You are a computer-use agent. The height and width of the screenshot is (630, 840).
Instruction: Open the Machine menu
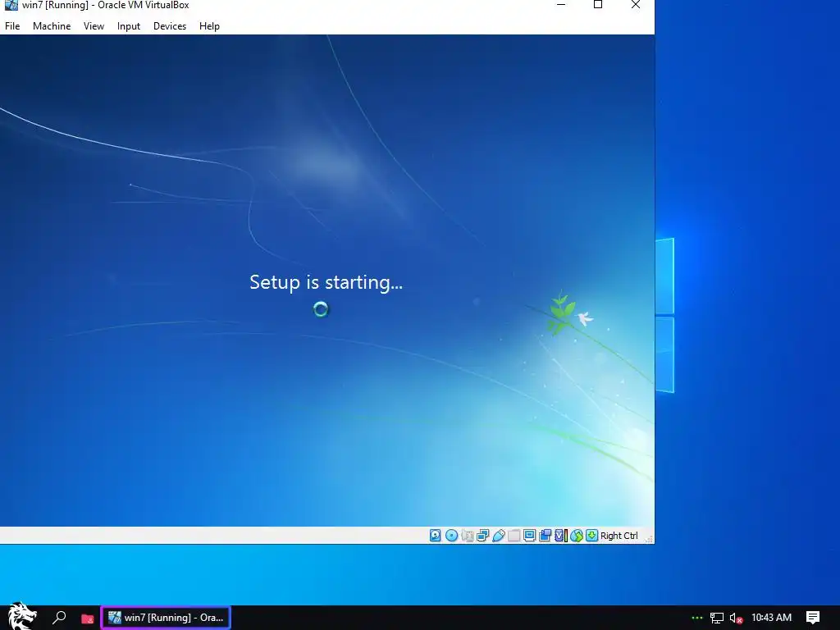[52, 25]
